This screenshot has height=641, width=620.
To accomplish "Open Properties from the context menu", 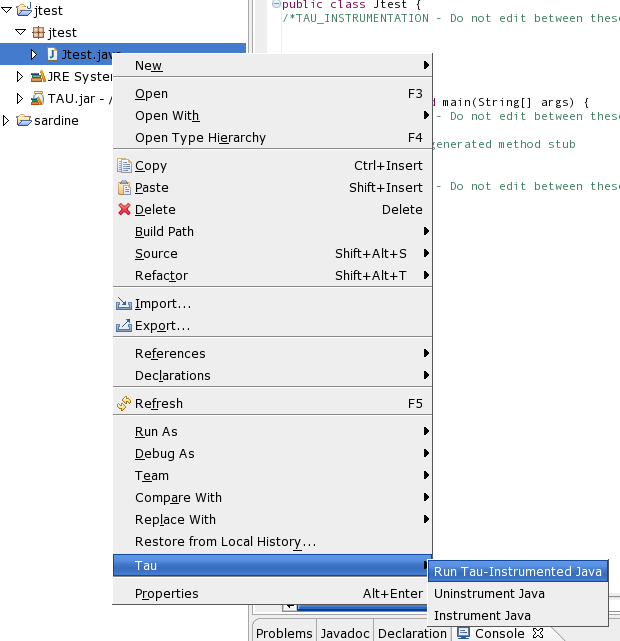I will click(273, 594).
